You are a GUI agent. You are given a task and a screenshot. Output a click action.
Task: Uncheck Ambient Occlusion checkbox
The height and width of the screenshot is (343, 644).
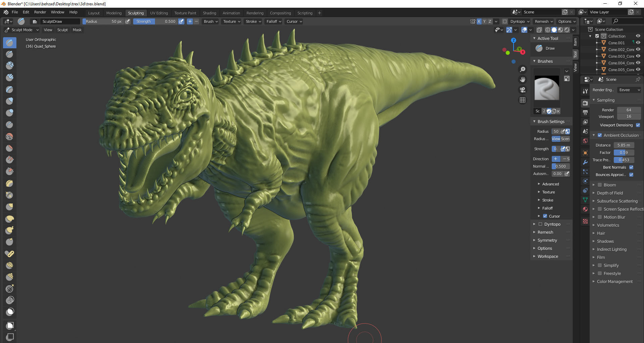pos(600,135)
